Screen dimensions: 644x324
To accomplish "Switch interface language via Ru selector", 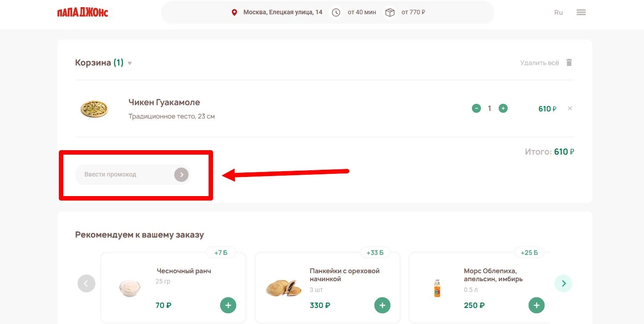I will tap(558, 12).
